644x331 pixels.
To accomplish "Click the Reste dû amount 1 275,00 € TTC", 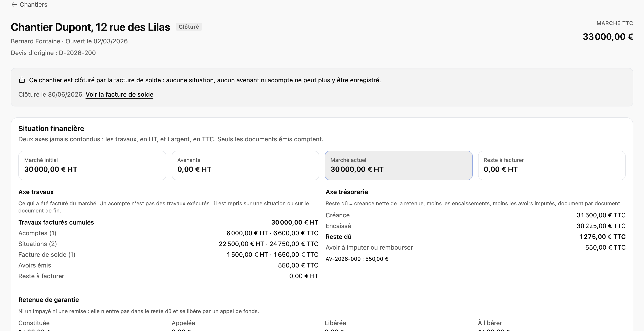I will coord(602,236).
